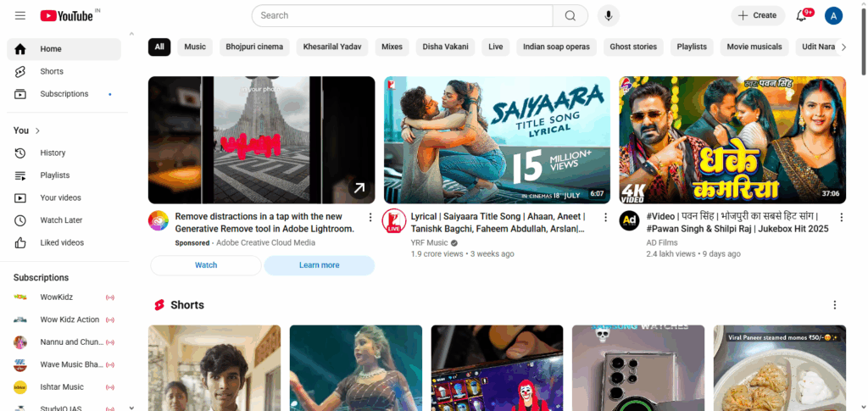Image resolution: width=868 pixels, height=411 pixels.
Task: Expand the You section chevron
Action: point(37,131)
